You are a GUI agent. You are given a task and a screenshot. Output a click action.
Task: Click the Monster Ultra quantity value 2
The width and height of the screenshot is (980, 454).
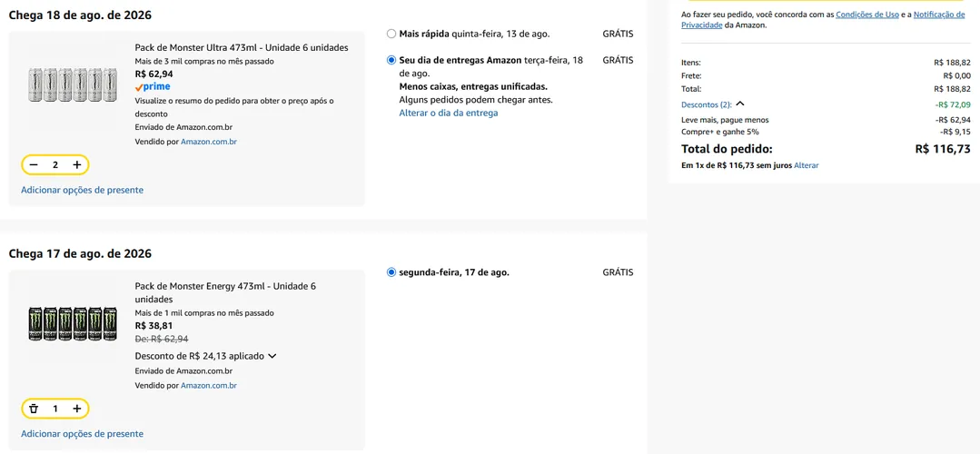(55, 165)
